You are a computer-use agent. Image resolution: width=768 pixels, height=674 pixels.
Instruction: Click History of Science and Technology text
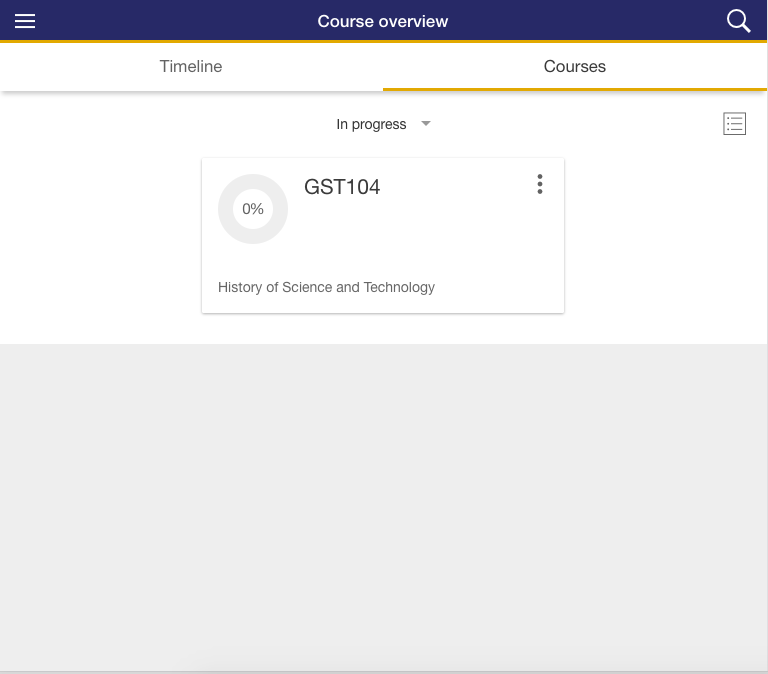pyautogui.click(x=326, y=287)
